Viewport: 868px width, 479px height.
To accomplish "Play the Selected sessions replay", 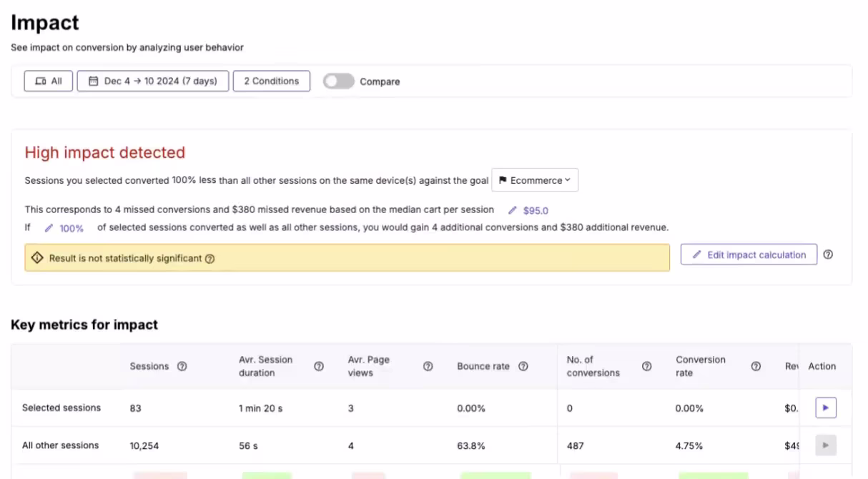I will 826,408.
